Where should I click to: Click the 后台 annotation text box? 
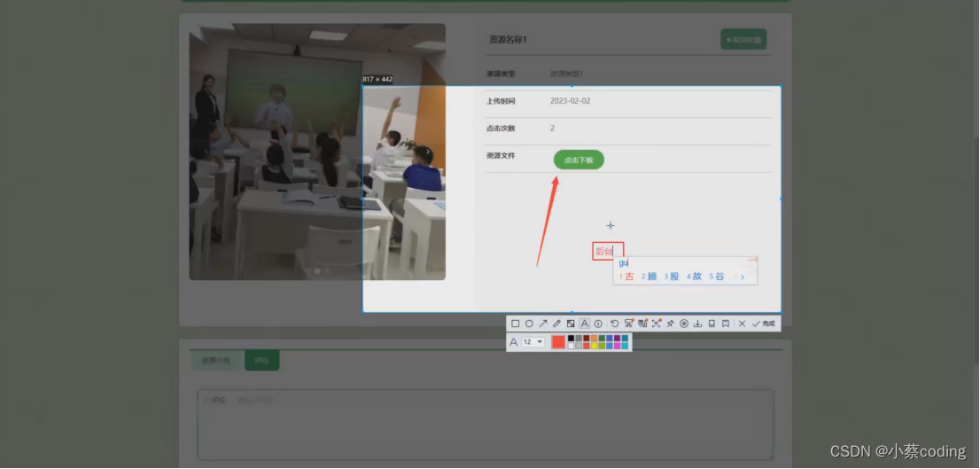coord(608,252)
